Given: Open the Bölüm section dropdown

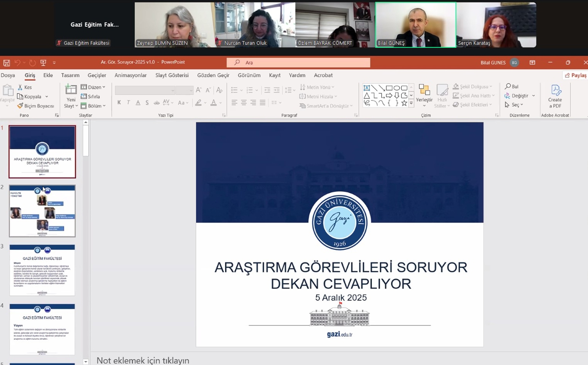Looking at the screenshot, I should [x=93, y=106].
